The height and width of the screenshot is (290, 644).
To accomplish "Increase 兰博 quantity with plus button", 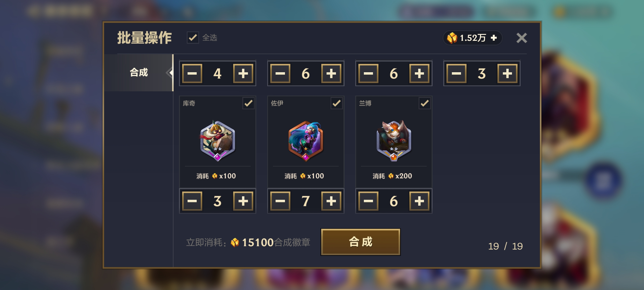I will pos(419,201).
